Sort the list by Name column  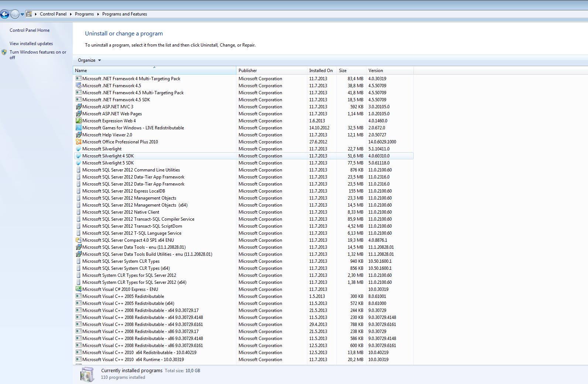click(x=154, y=71)
